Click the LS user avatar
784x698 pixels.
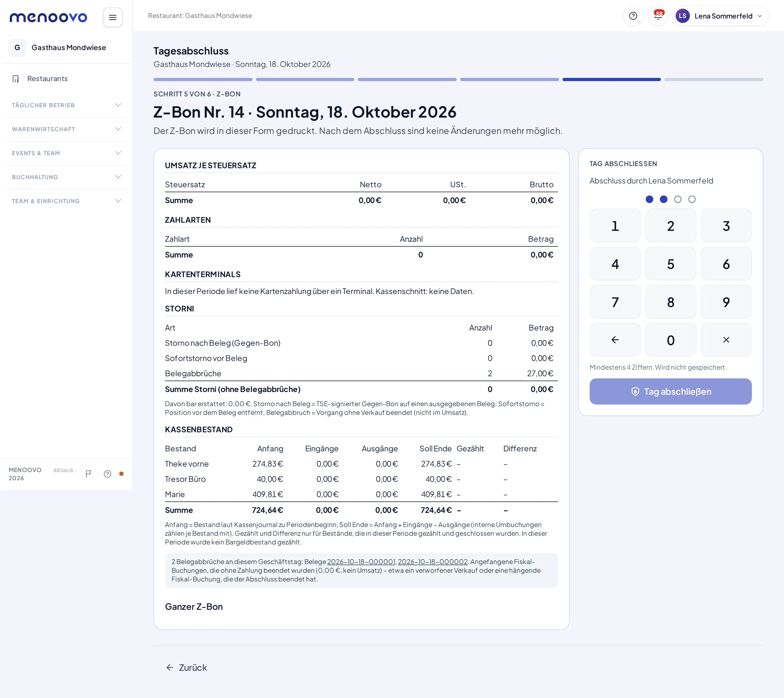coord(682,16)
